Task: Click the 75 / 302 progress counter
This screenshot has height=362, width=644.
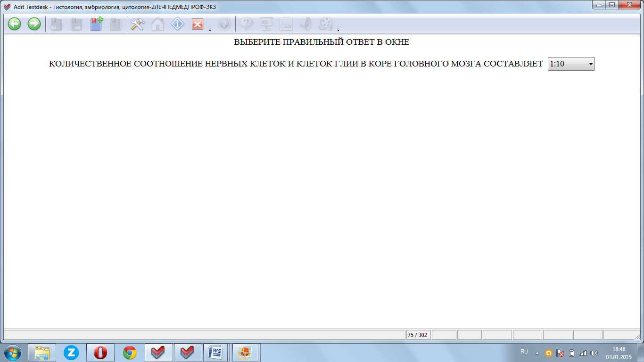Action: click(x=418, y=335)
